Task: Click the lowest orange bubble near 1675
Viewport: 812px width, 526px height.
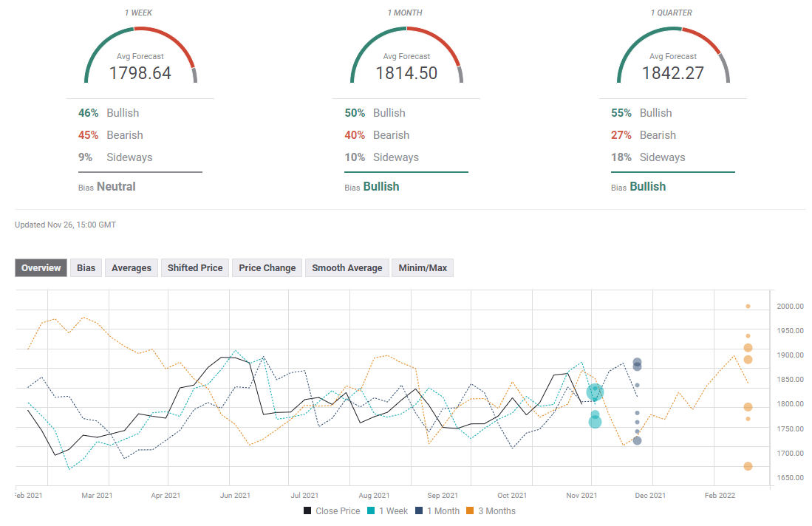Action: [748, 466]
